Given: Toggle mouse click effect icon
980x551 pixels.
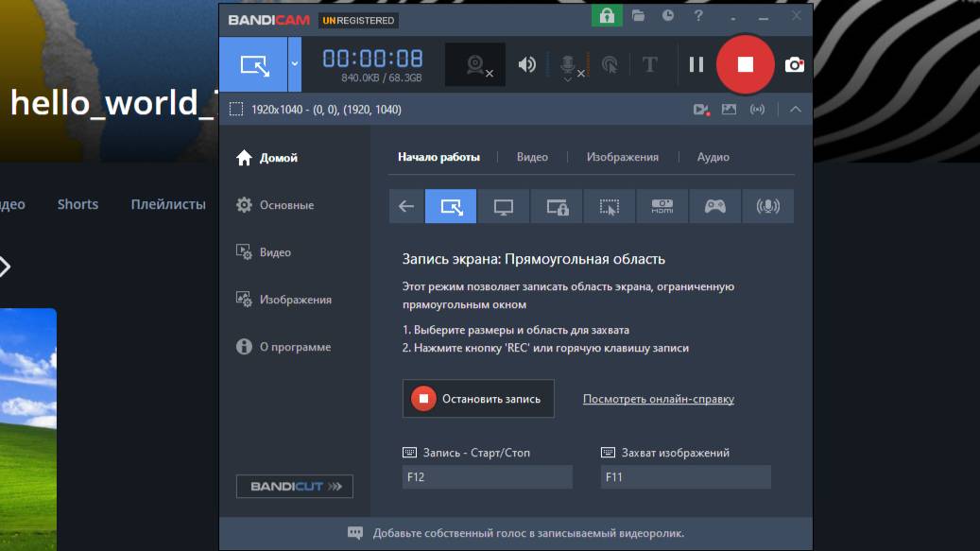Looking at the screenshot, I should [610, 64].
